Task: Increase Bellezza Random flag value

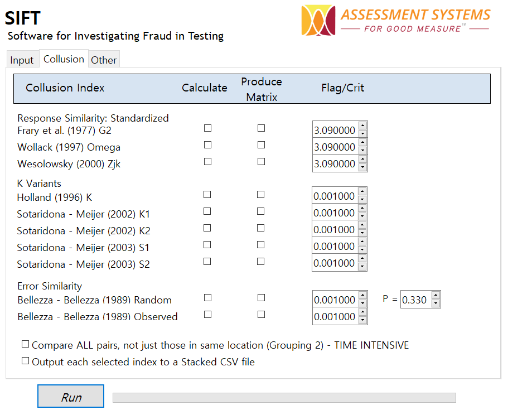Action: coord(363,295)
